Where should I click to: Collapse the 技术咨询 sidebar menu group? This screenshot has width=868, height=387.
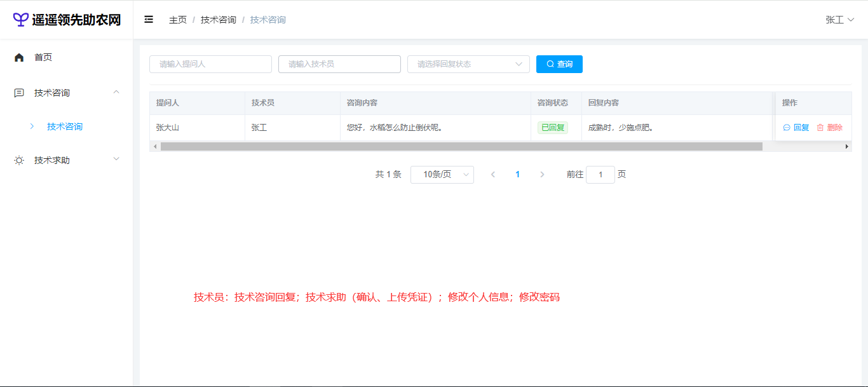[116, 93]
